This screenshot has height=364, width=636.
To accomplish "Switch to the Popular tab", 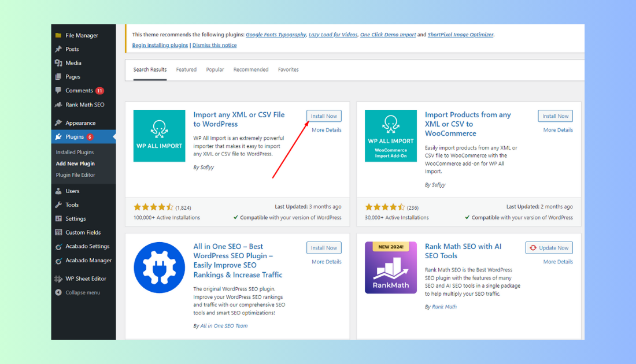I will click(x=215, y=70).
